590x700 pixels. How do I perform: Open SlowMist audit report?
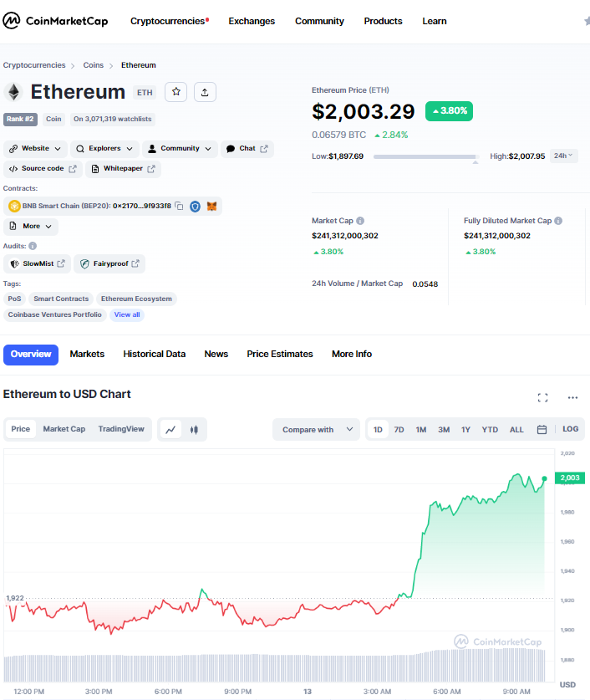click(38, 263)
